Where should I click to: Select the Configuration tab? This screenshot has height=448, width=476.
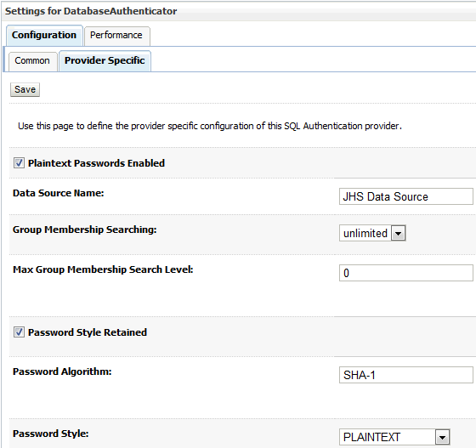click(44, 35)
